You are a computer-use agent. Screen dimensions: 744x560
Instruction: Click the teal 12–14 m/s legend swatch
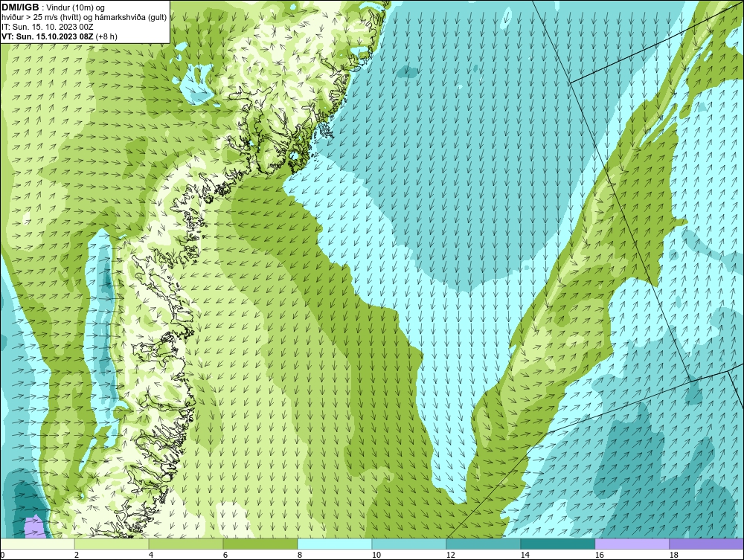click(484, 544)
